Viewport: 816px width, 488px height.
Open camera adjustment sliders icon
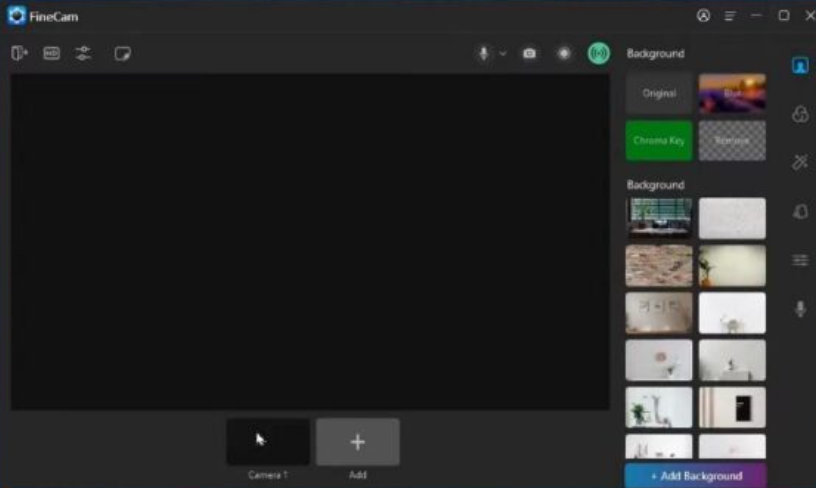click(83, 53)
